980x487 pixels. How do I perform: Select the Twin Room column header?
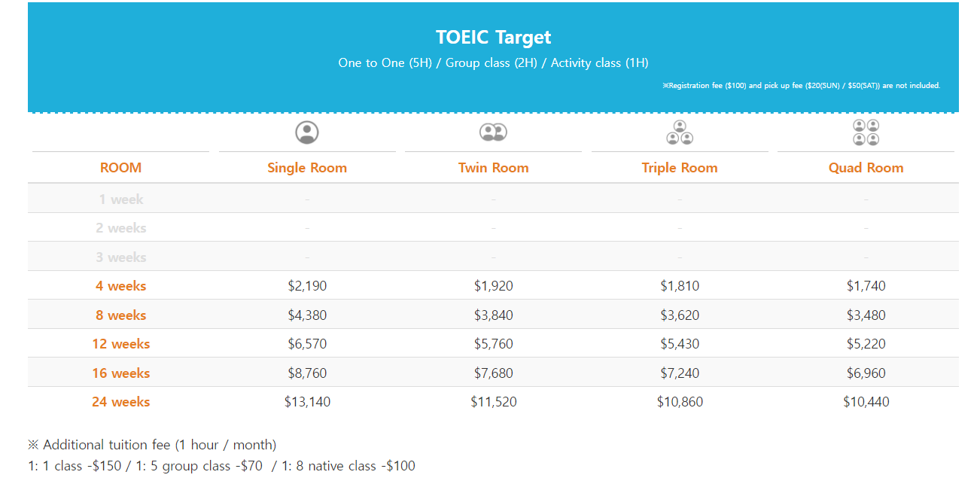point(493,168)
